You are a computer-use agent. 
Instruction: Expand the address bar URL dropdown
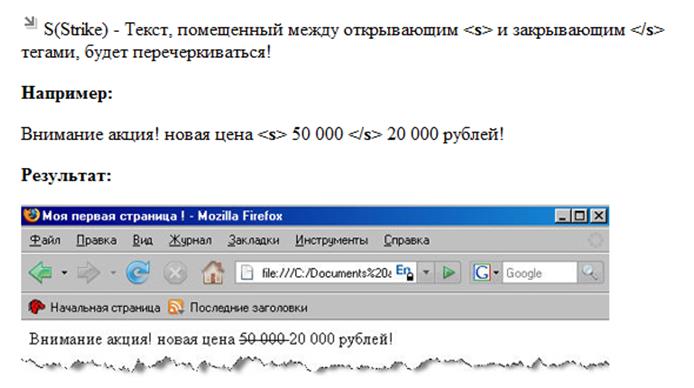(x=426, y=273)
